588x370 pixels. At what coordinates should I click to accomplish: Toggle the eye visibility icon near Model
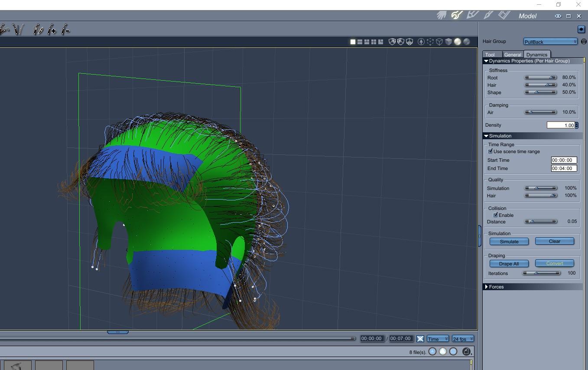coord(558,16)
